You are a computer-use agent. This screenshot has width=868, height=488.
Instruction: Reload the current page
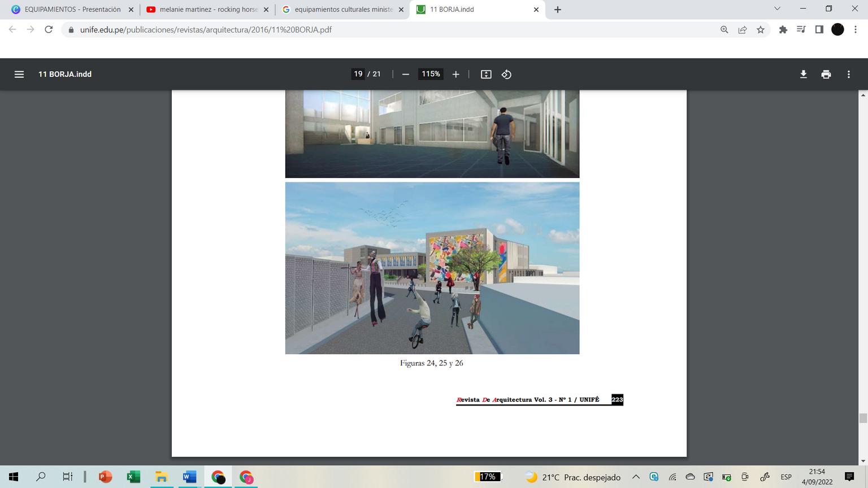coord(49,29)
